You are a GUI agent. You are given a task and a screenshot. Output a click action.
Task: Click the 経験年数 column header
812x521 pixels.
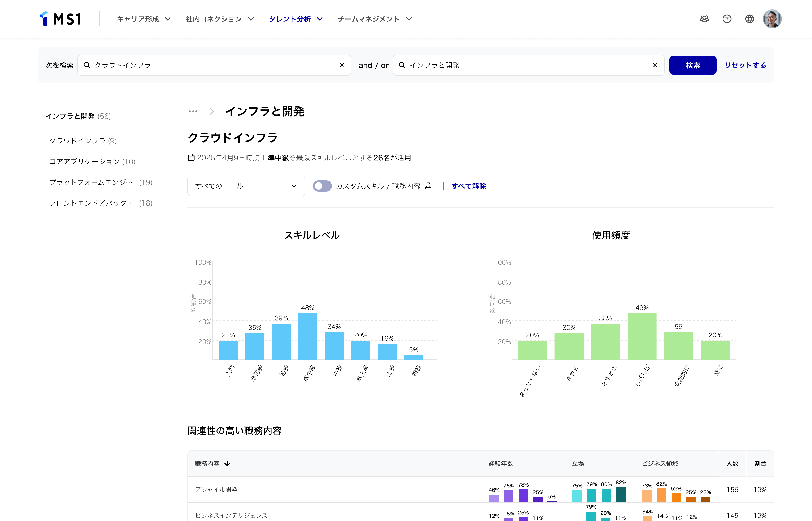(x=501, y=463)
